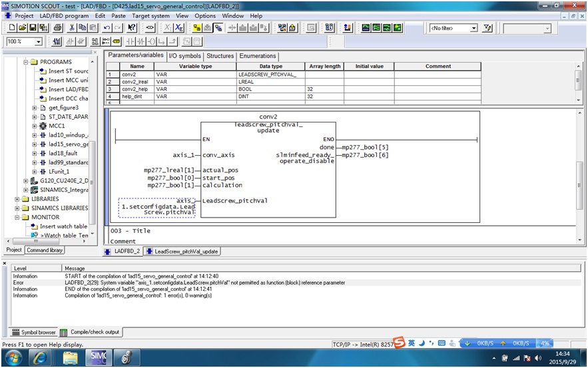This screenshot has width=588, height=368.
Task: Create a new project with New icon
Action: click(x=12, y=28)
